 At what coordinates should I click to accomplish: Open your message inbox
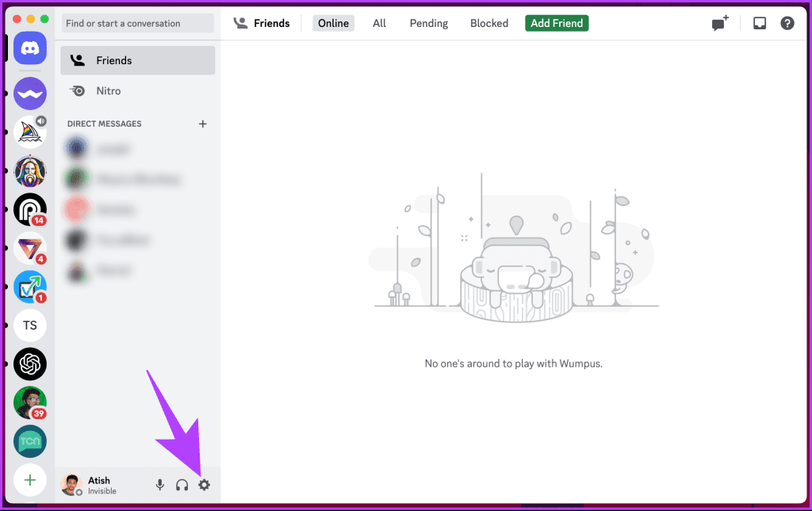click(x=759, y=23)
